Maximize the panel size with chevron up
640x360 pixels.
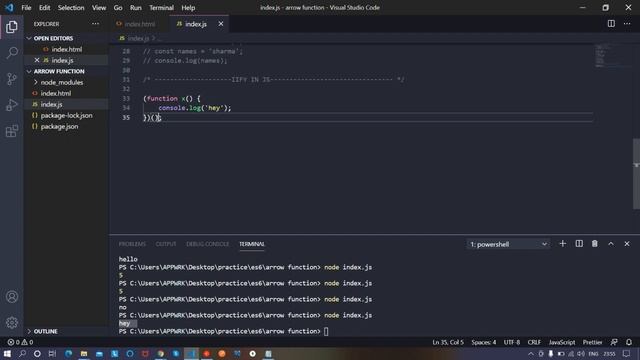point(611,244)
